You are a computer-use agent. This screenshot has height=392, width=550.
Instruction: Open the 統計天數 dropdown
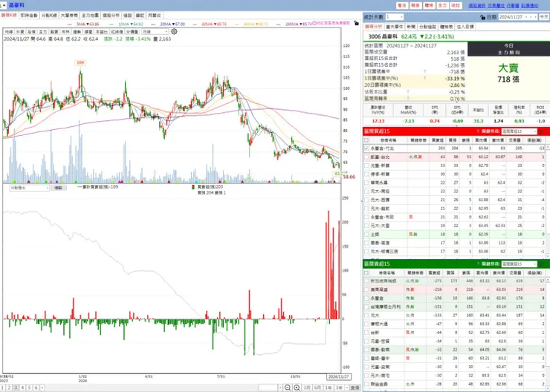(394, 17)
